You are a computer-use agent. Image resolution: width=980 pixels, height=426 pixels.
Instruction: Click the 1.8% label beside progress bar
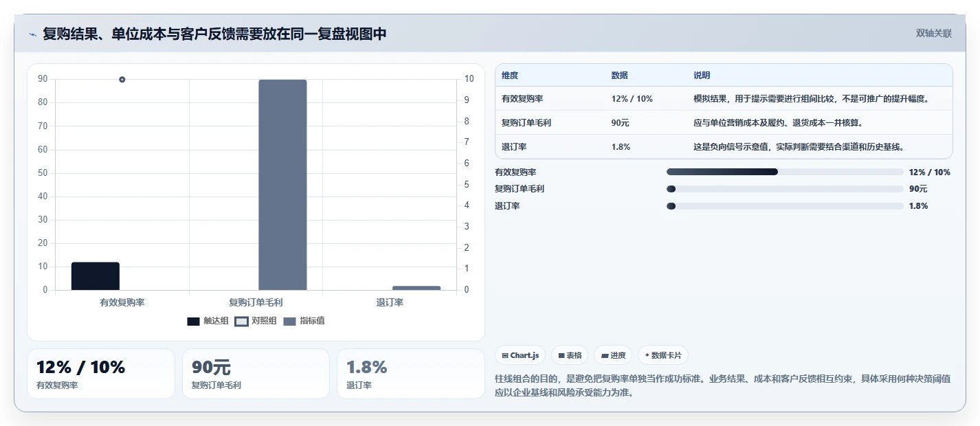(919, 206)
